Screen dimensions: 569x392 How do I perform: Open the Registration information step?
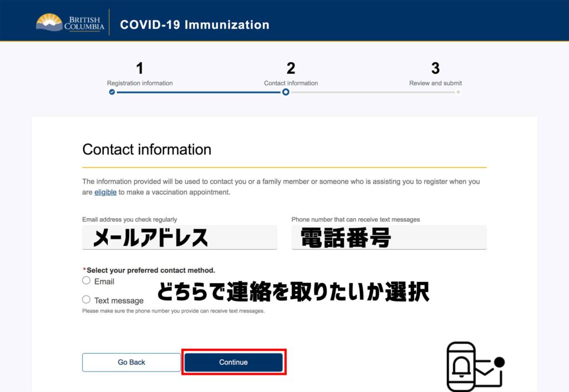pos(140,83)
